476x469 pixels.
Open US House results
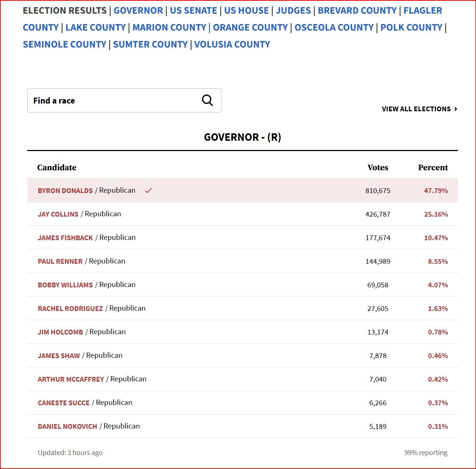[246, 10]
